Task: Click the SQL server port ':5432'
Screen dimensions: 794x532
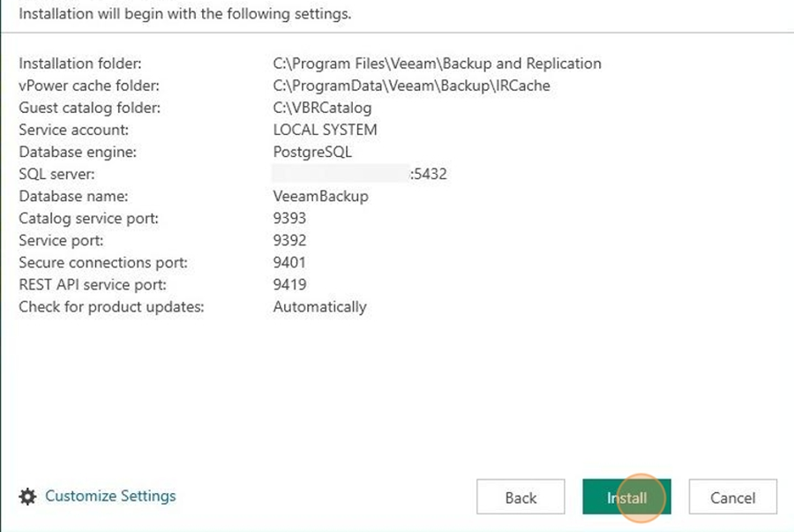Action: click(x=429, y=174)
